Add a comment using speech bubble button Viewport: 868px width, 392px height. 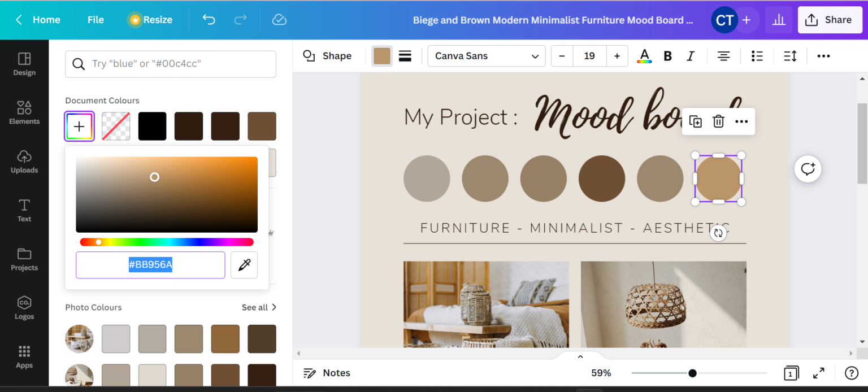(808, 169)
